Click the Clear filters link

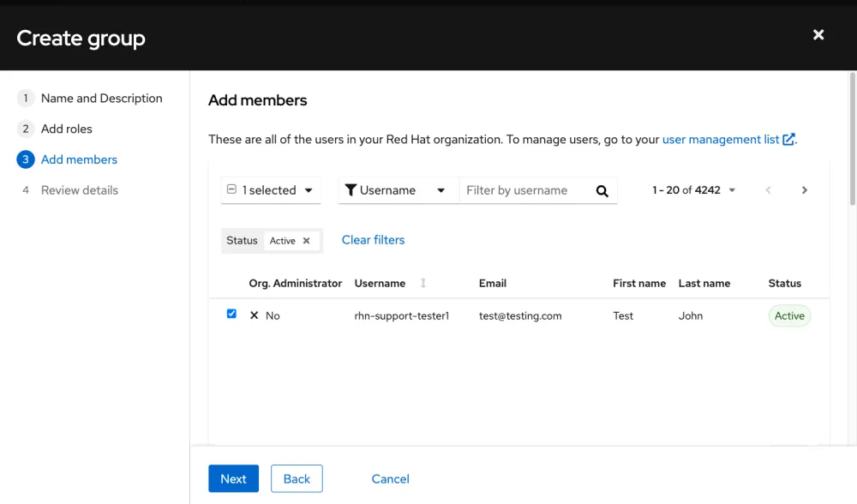coord(373,240)
